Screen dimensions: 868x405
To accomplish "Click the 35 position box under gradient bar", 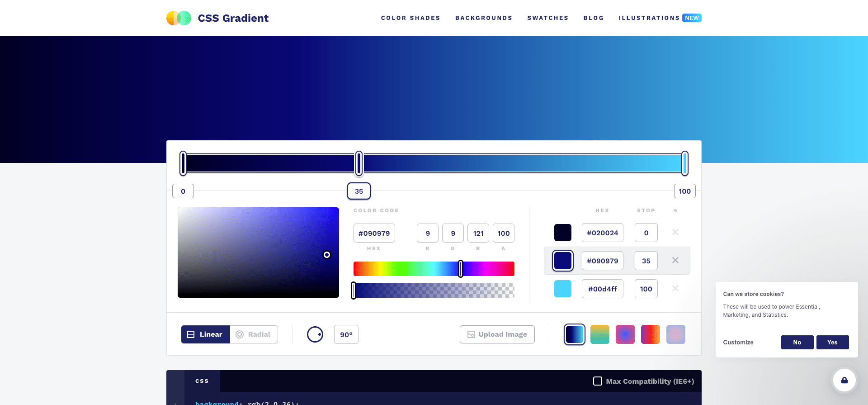I will tap(359, 191).
